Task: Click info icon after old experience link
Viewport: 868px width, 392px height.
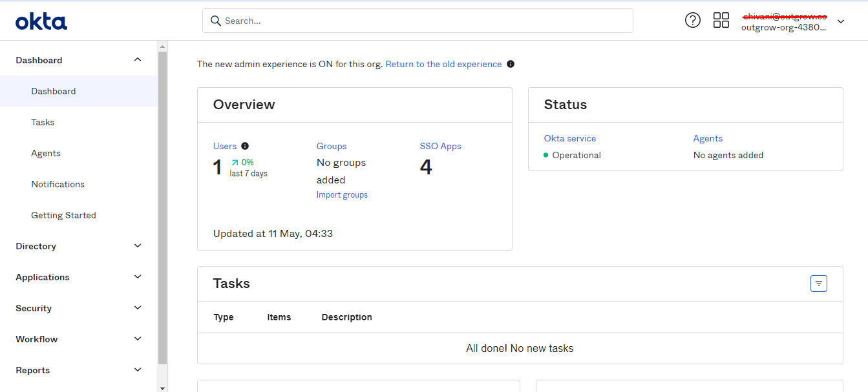Action: [511, 64]
